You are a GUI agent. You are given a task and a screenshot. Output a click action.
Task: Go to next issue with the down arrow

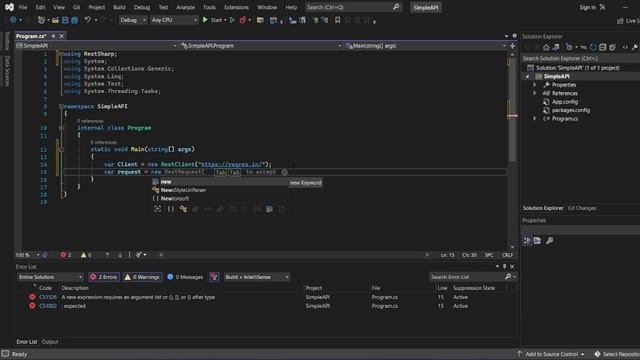(120, 255)
